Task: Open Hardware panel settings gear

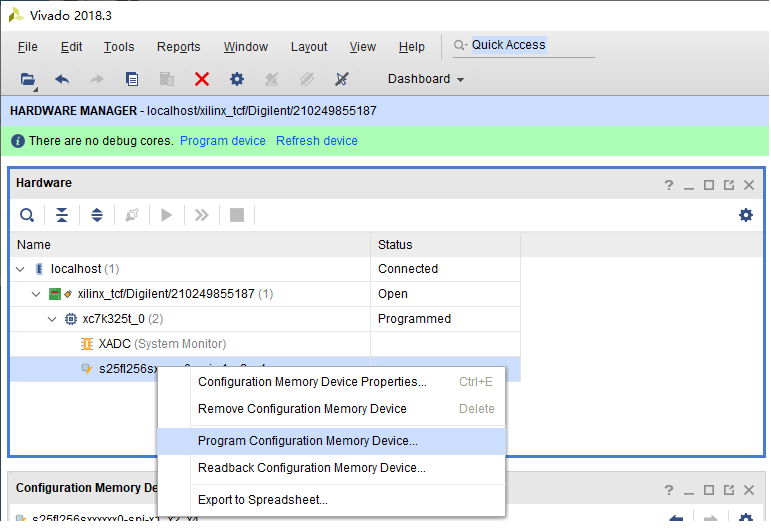Action: pyautogui.click(x=746, y=215)
